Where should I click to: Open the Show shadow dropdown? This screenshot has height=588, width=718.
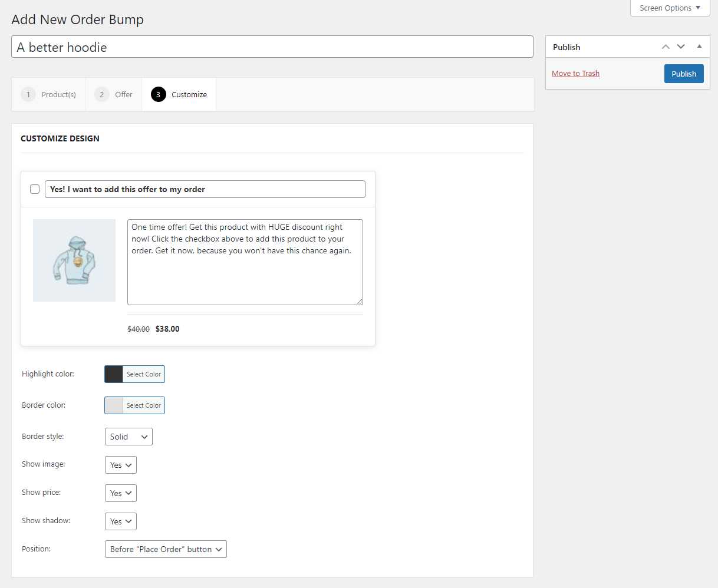pyautogui.click(x=121, y=521)
